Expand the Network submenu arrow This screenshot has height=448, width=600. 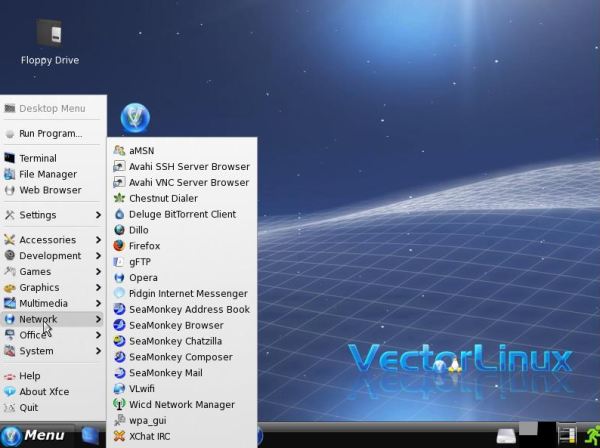(x=98, y=319)
